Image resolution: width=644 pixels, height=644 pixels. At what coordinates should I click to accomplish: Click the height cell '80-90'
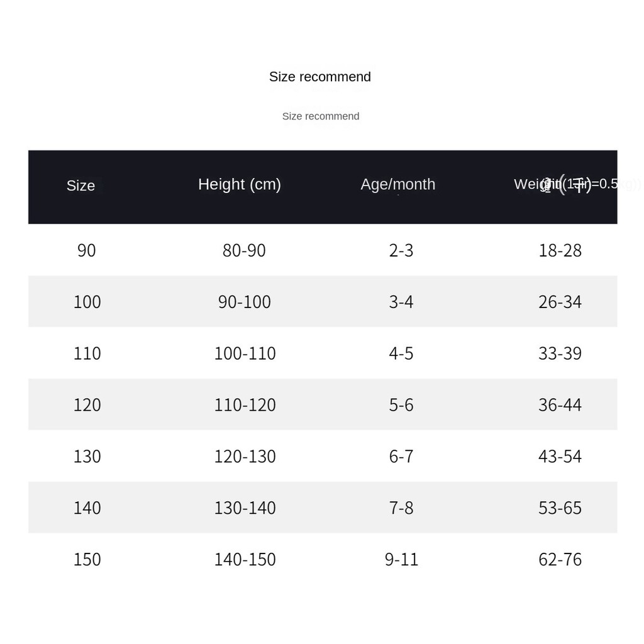245,250
